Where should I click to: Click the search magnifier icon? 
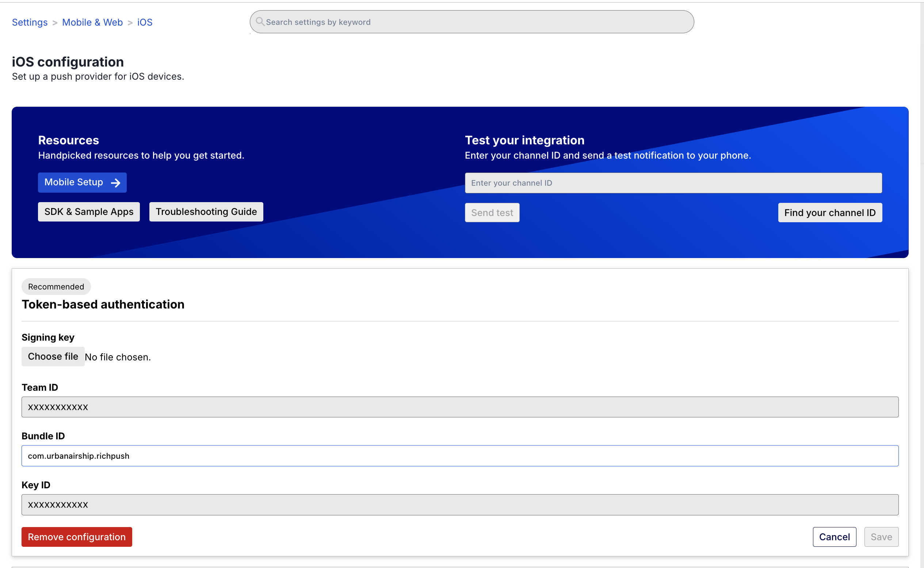pyautogui.click(x=260, y=22)
